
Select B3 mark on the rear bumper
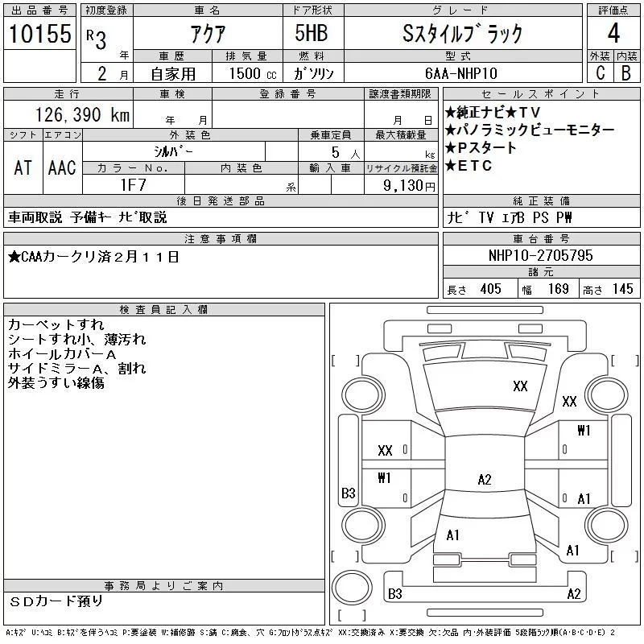click(394, 593)
